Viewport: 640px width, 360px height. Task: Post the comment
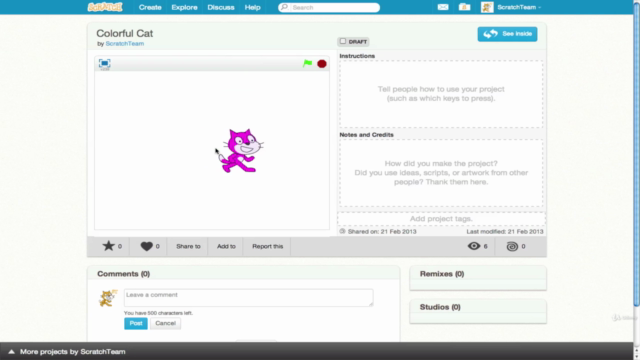136,323
